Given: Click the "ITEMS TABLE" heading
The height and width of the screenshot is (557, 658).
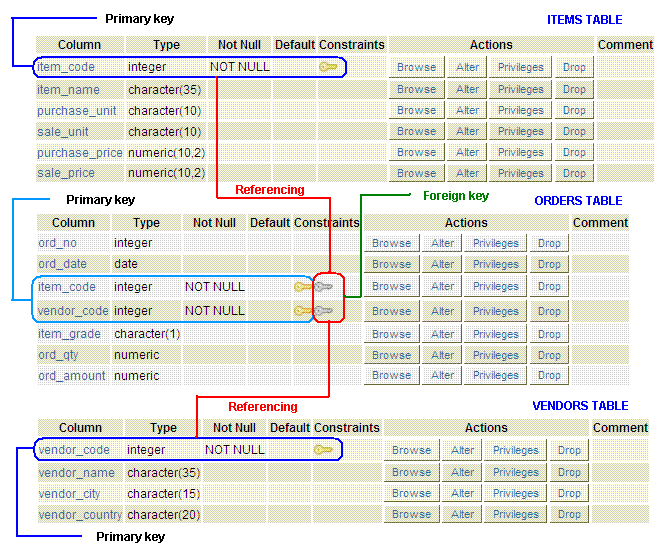Looking at the screenshot, I should pos(584,20).
